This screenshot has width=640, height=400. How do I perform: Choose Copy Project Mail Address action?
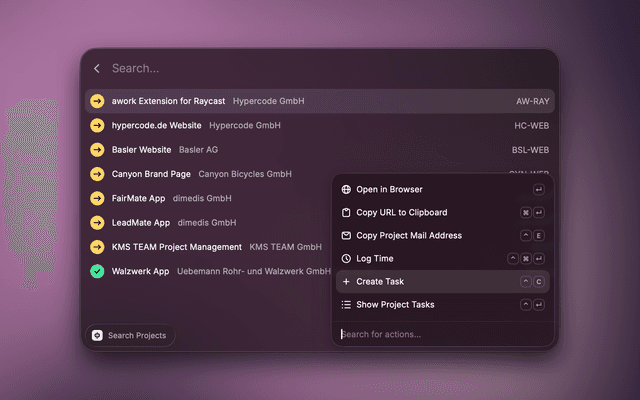click(x=443, y=236)
